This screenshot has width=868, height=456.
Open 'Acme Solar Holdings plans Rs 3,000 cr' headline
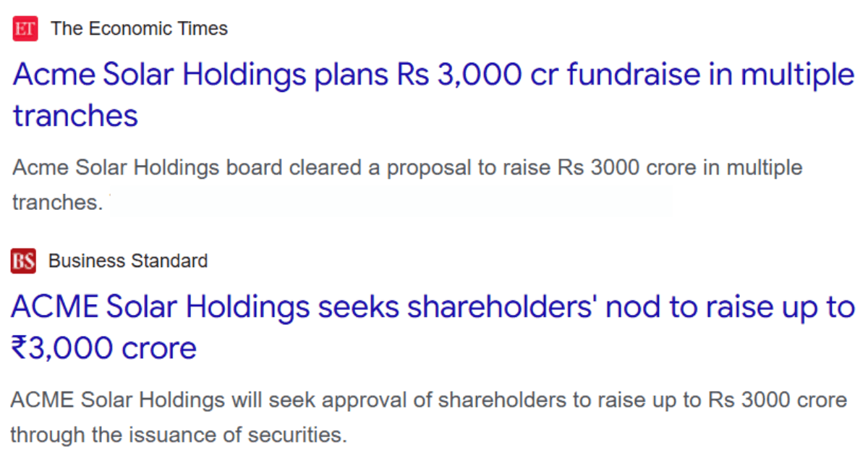[433, 95]
